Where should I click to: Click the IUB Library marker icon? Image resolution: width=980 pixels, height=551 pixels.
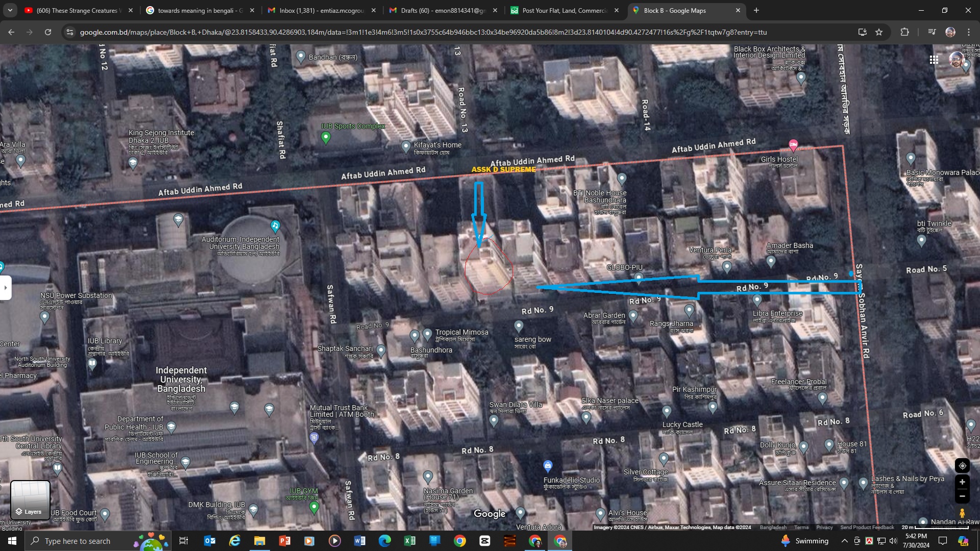point(92,363)
